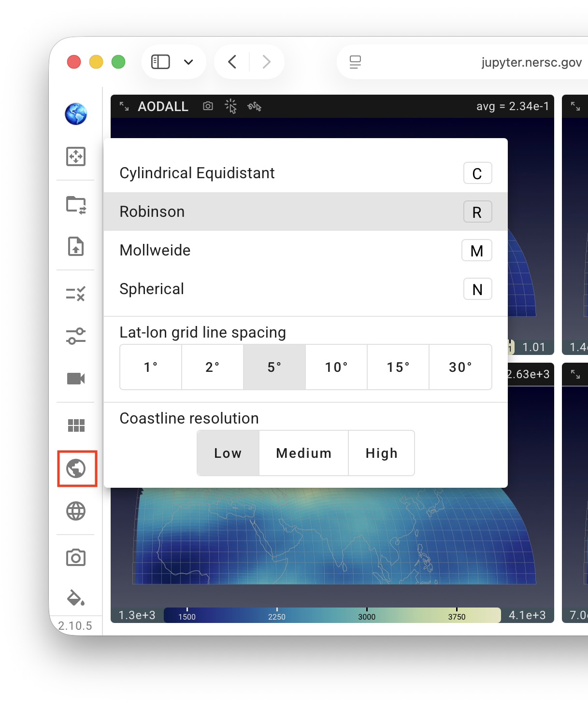
Task: Toggle the browser sidebar button
Action: [x=160, y=62]
